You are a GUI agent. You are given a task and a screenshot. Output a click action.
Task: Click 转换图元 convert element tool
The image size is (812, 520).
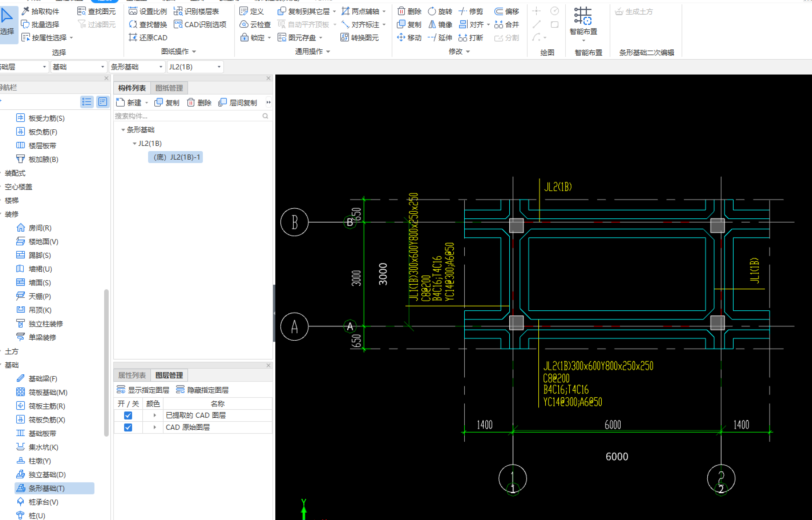coord(359,37)
